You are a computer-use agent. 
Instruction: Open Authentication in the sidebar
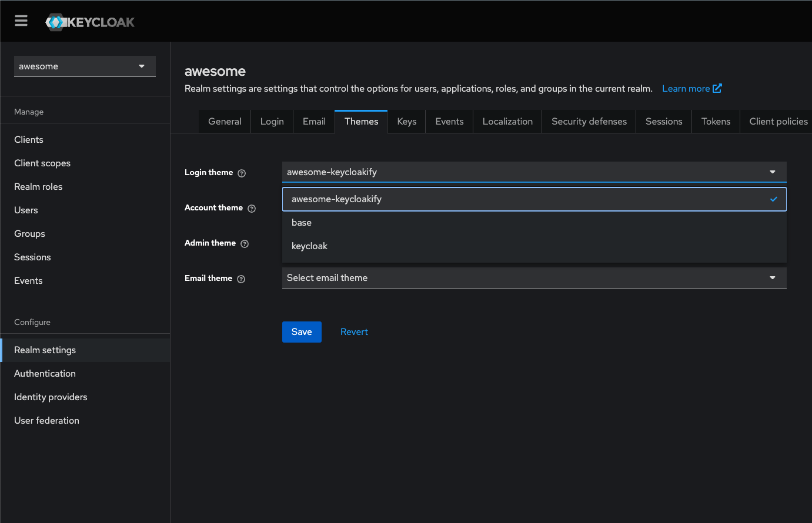85,374
